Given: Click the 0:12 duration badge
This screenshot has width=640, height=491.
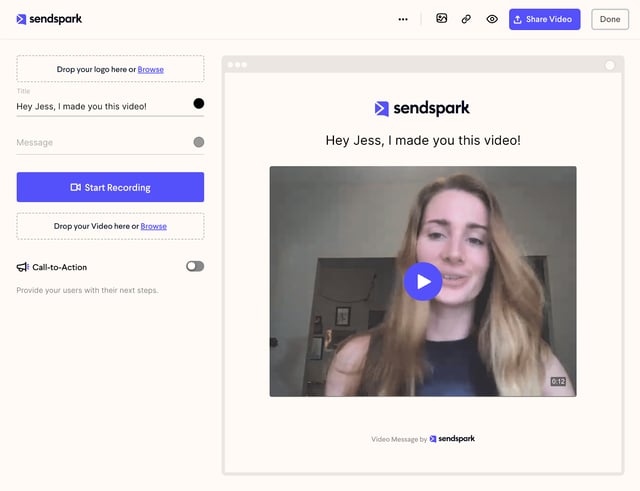Looking at the screenshot, I should pos(558,381).
